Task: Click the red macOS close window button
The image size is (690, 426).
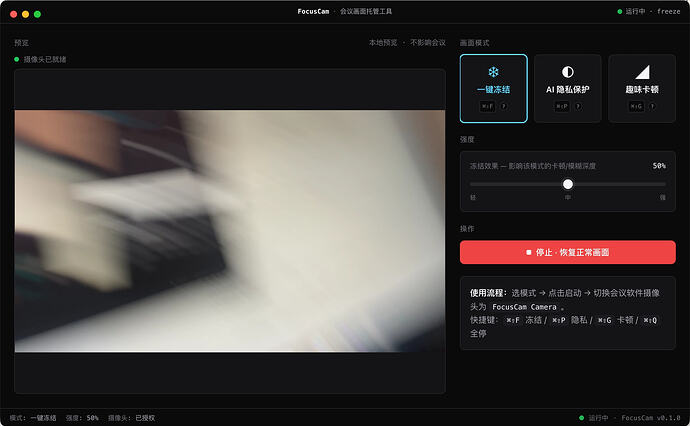Action: coord(14,14)
